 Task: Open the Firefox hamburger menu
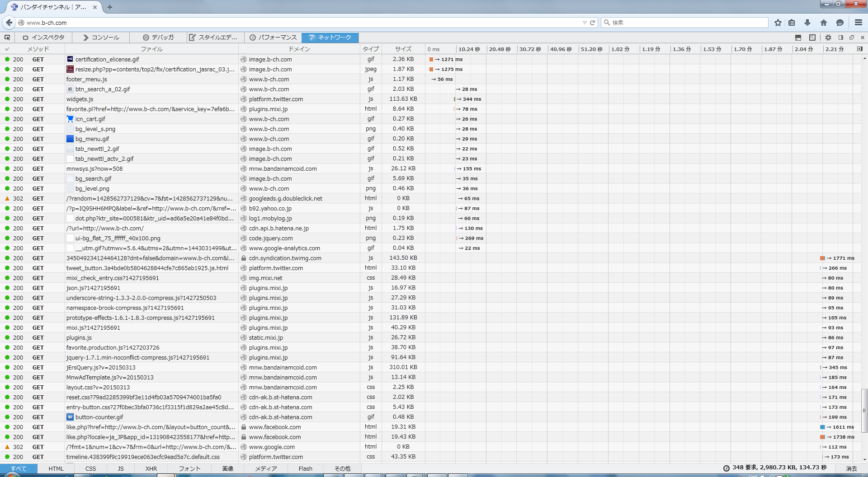click(859, 23)
